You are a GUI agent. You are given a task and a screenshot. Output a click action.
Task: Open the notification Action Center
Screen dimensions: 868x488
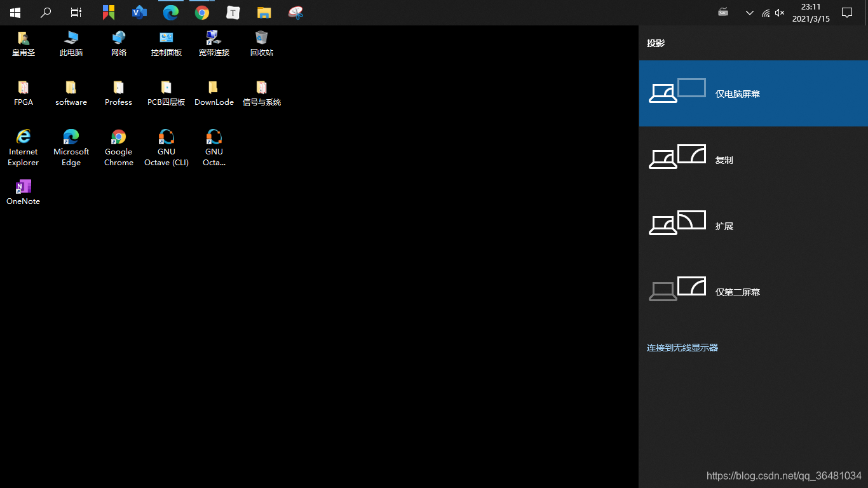pyautogui.click(x=846, y=13)
